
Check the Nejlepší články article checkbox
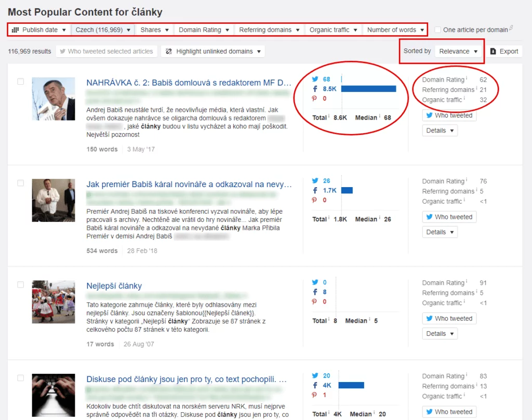pos(21,284)
